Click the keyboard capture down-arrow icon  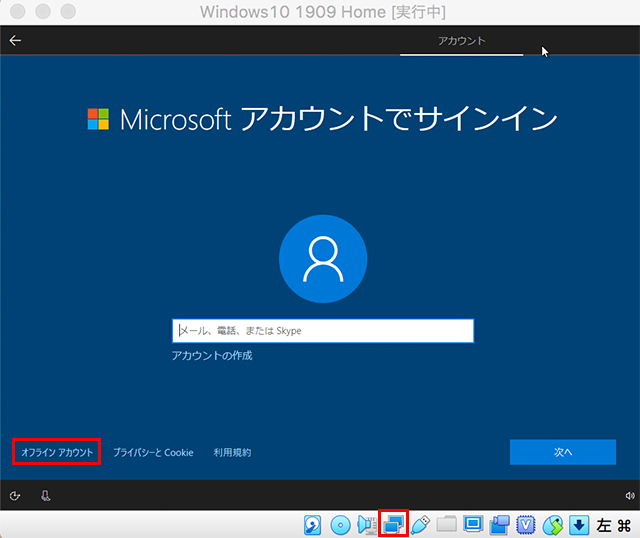[579, 525]
